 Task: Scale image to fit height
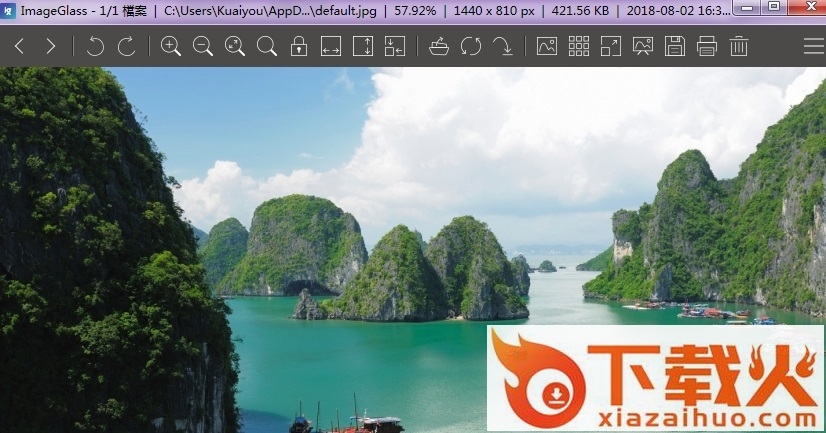point(363,46)
